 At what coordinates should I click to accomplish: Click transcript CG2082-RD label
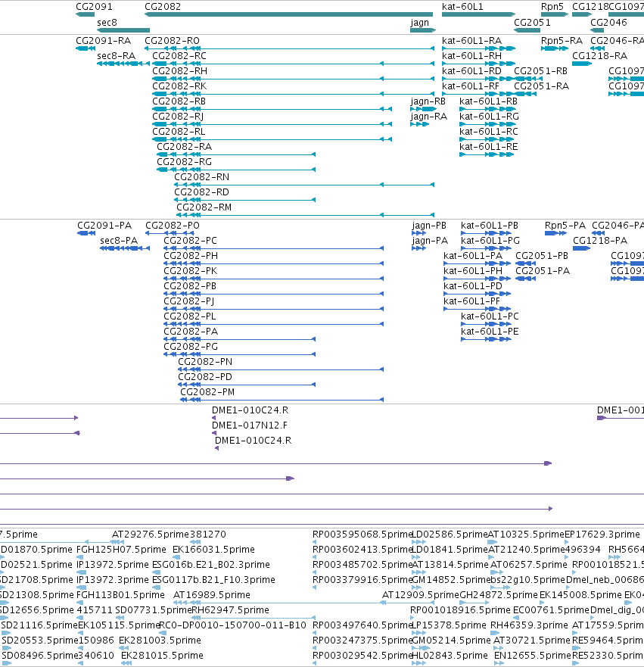[201, 192]
